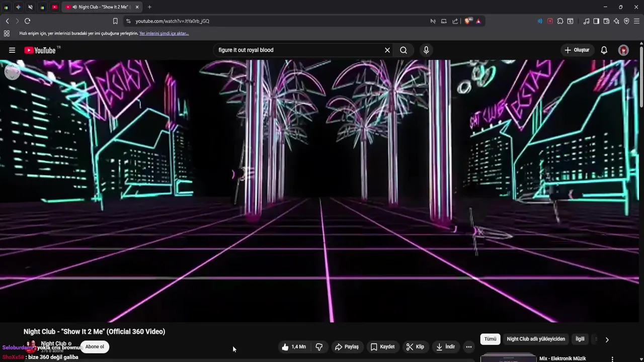Viewport: 644px width, 362px height.
Task: Reload the page
Action: [28, 21]
